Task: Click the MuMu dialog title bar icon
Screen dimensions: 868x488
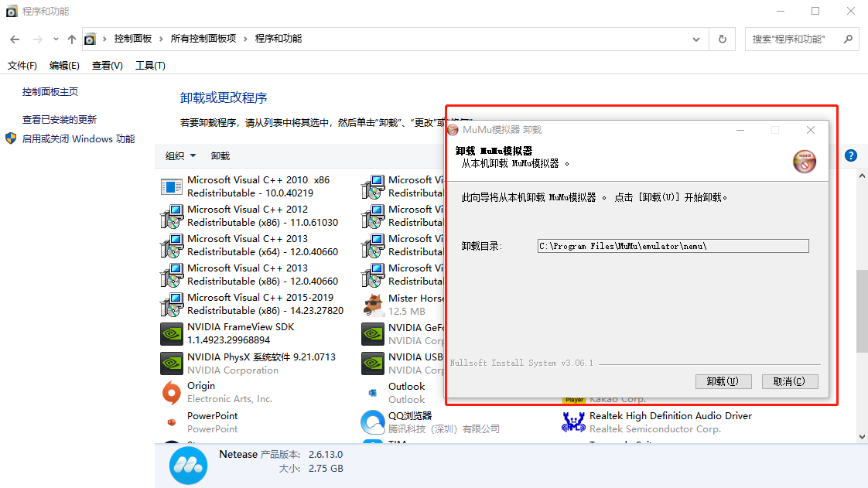Action: (x=453, y=130)
